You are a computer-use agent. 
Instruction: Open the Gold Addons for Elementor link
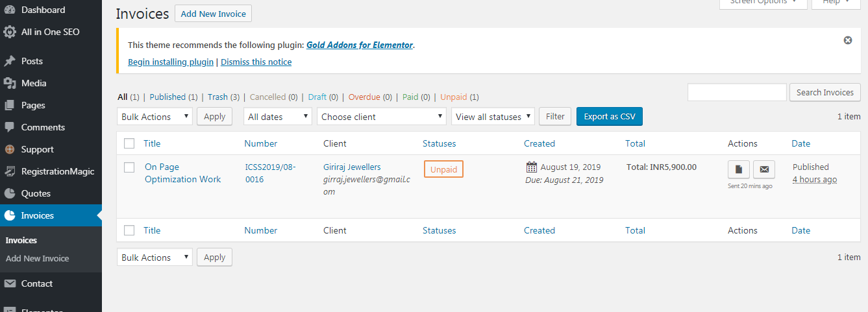pos(360,45)
